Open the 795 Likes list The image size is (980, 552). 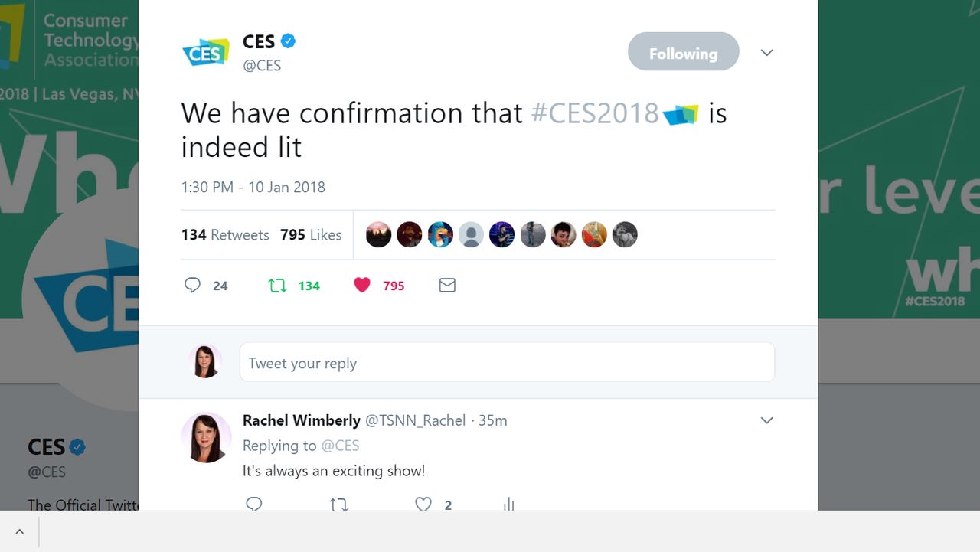pos(311,234)
